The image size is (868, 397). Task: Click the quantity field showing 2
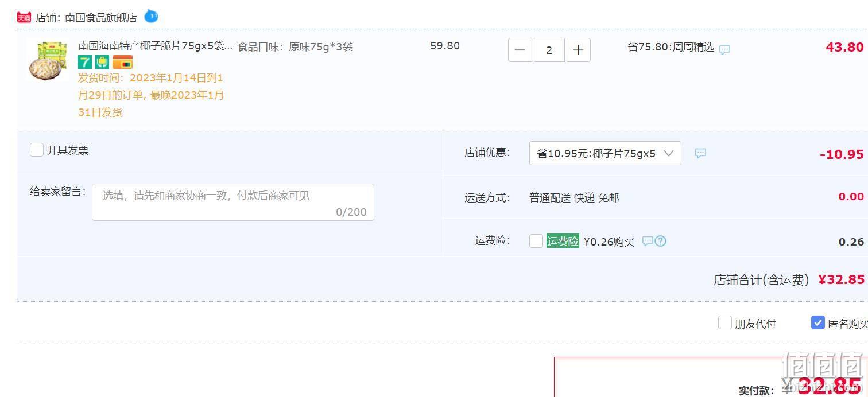pos(549,50)
